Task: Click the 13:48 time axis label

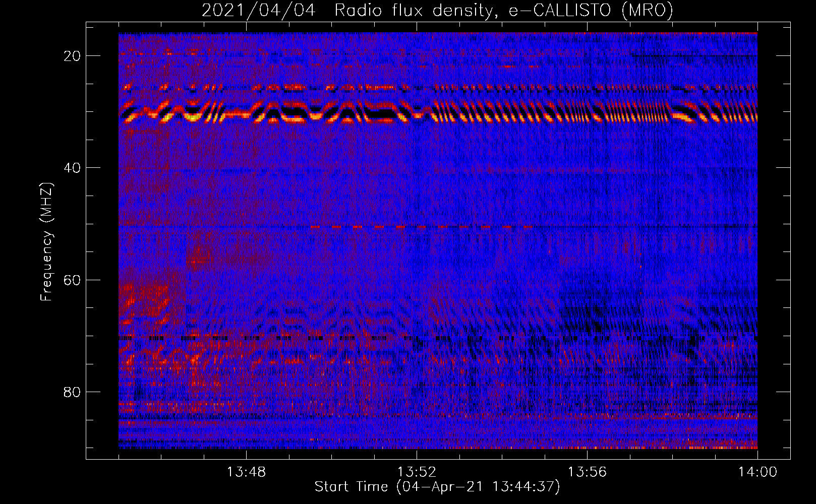Action: 246,472
